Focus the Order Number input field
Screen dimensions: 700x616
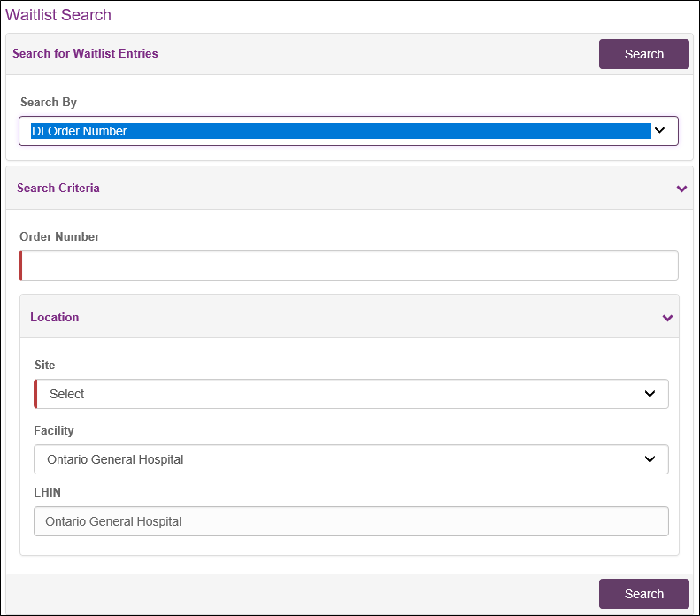(x=350, y=266)
